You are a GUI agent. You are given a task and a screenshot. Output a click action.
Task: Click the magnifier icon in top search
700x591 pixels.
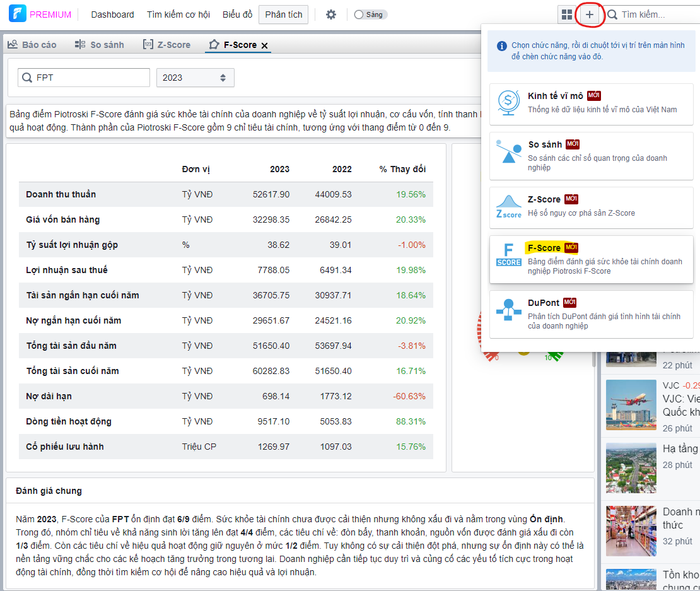(x=612, y=15)
